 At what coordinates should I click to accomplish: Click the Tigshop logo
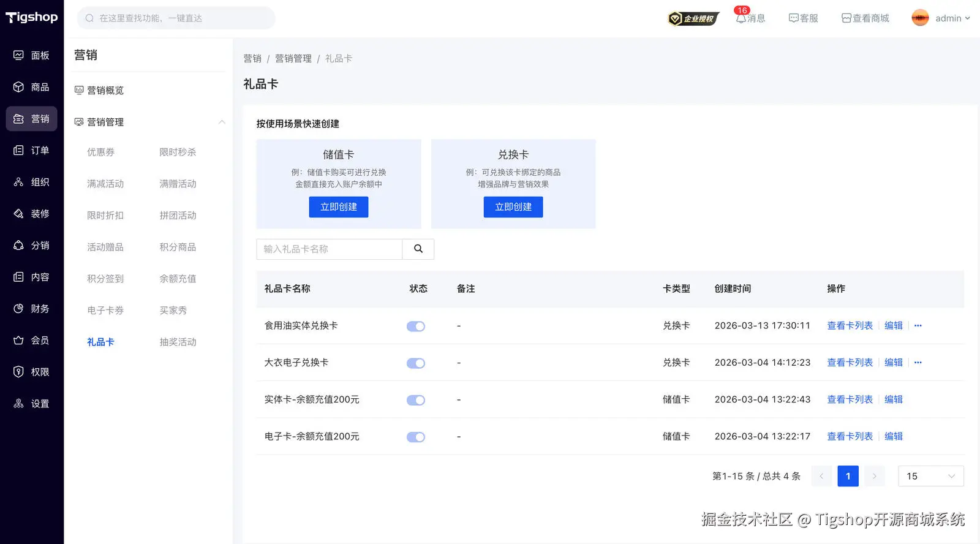(x=32, y=17)
